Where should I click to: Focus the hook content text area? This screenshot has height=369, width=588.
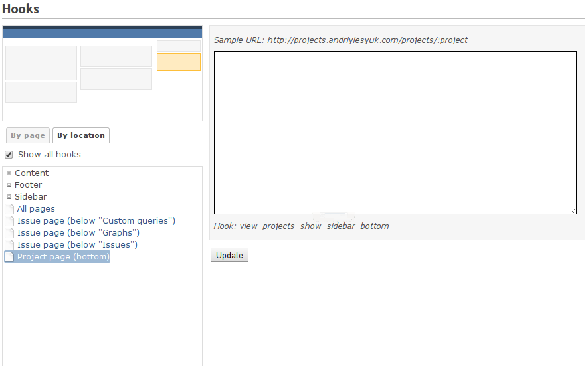[395, 133]
